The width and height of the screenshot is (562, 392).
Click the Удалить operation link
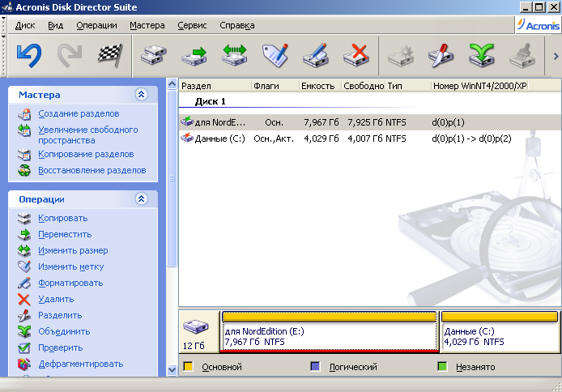point(56,299)
